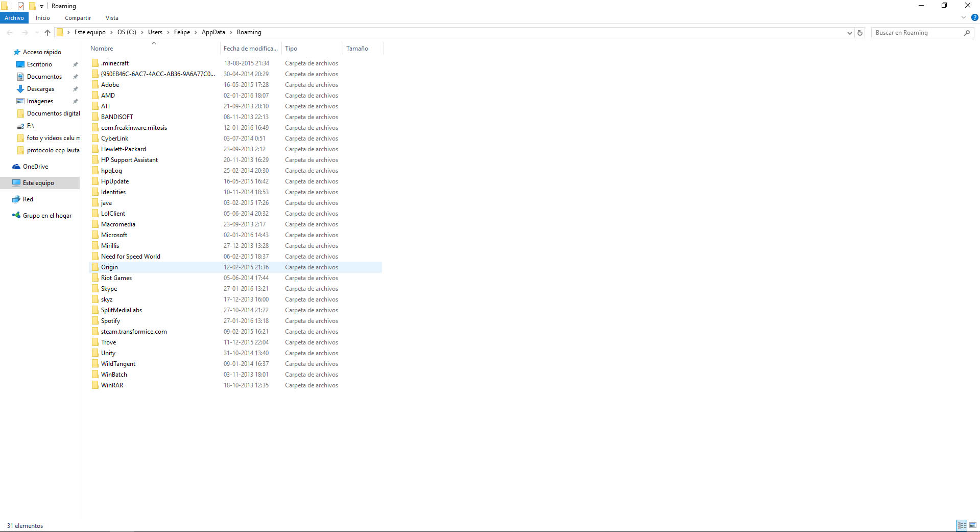Select the com.freakinware.mitosis folder name
The height and width of the screenshot is (532, 980).
(x=134, y=128)
